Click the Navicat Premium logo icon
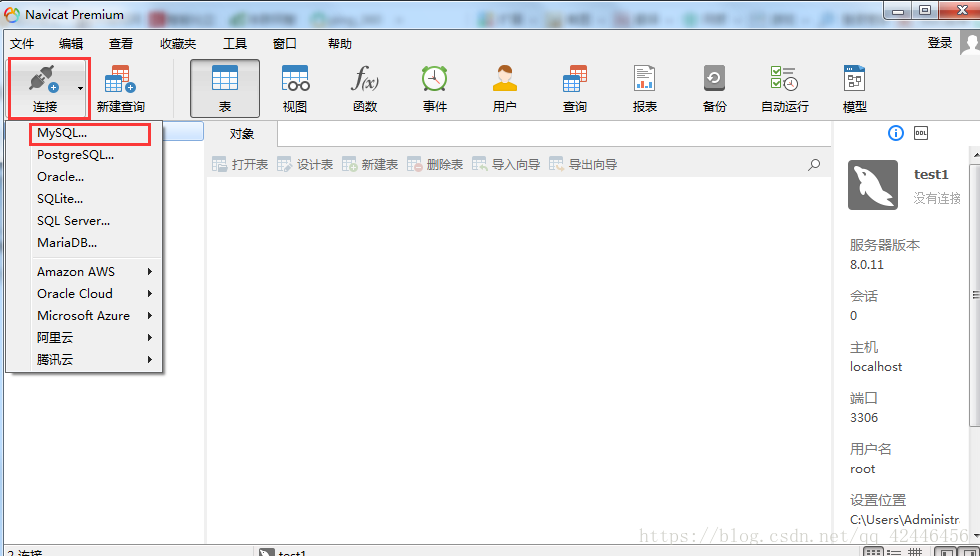Screen dimensions: 980x556 [12, 14]
